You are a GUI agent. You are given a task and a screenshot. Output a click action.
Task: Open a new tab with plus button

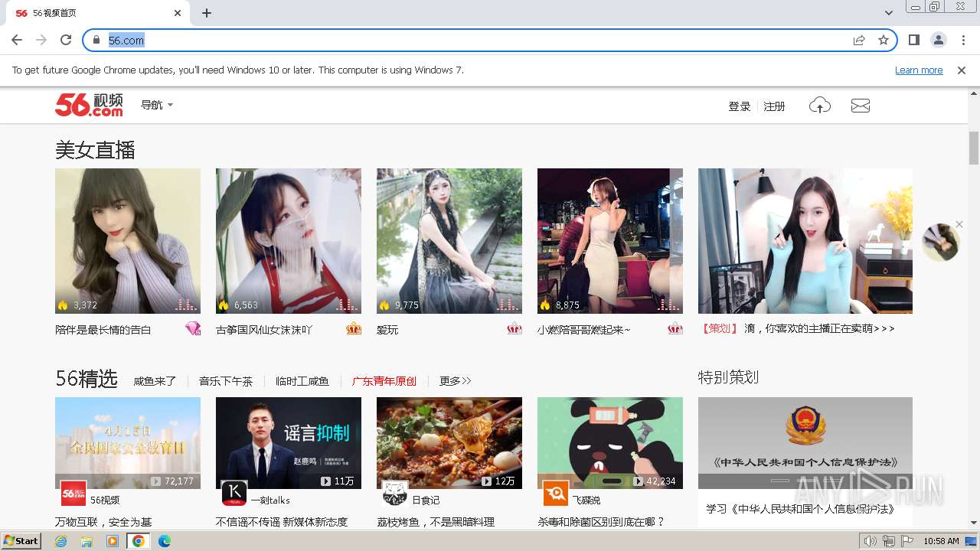[x=207, y=13]
